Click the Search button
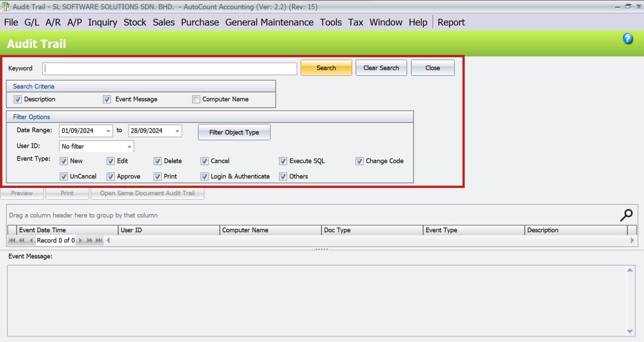The image size is (644, 342). point(326,67)
